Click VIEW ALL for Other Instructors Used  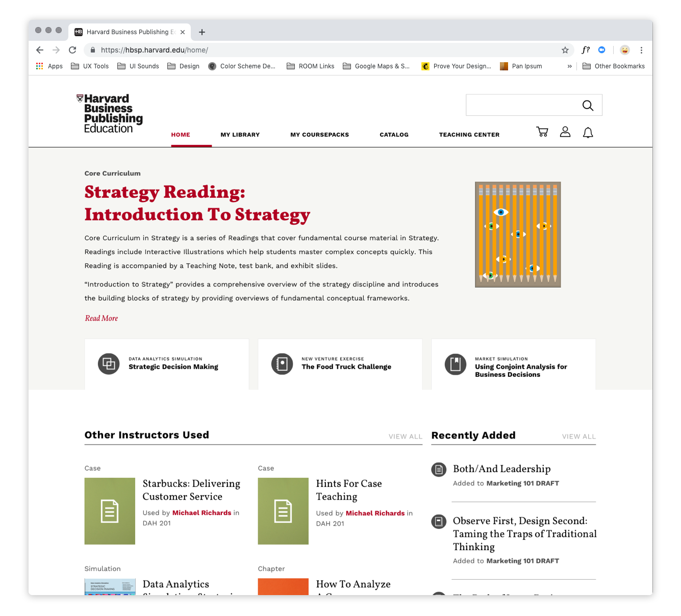406,437
